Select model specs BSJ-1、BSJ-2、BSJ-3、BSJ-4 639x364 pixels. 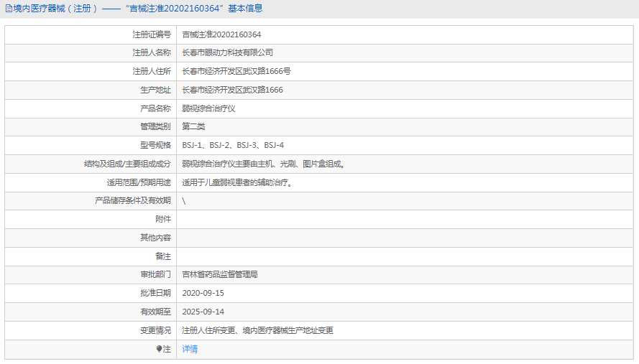pos(233,145)
